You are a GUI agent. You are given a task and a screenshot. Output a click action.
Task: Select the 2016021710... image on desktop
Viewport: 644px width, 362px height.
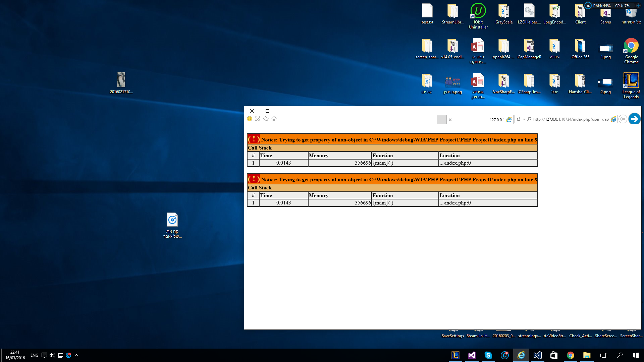121,83
